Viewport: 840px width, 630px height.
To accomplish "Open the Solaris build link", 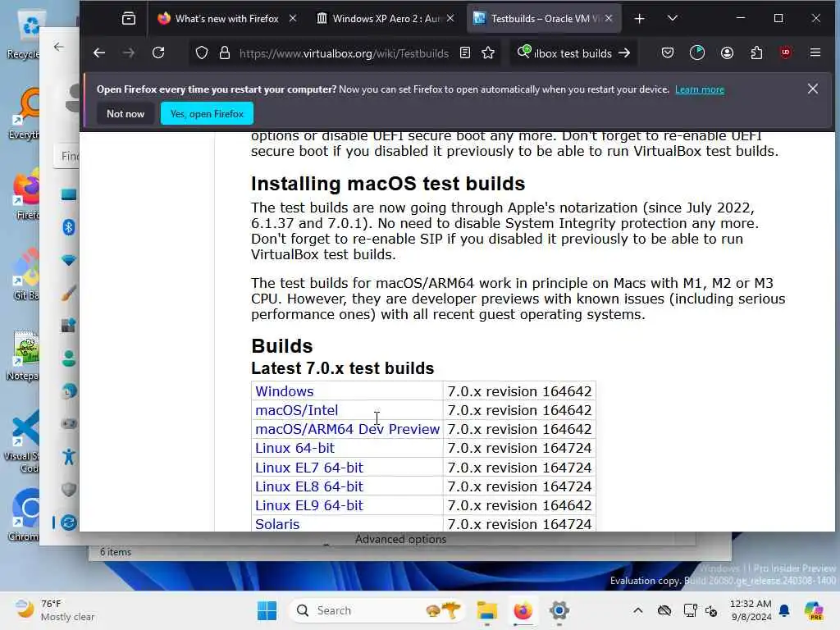I will (x=277, y=524).
